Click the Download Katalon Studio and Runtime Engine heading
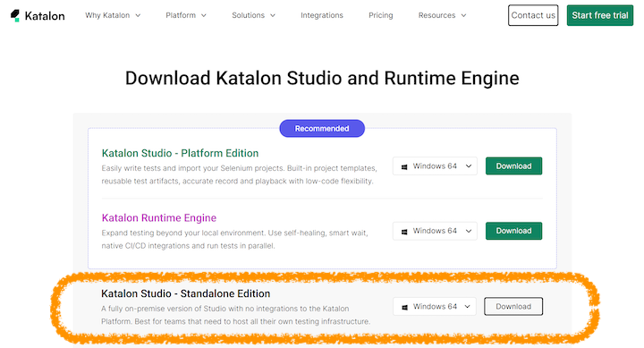The height and width of the screenshot is (348, 644). (x=322, y=78)
